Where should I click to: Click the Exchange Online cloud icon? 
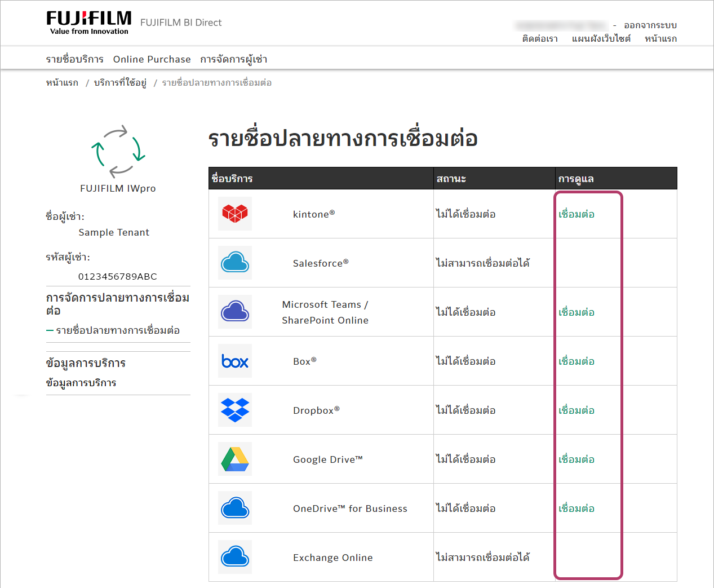click(235, 557)
